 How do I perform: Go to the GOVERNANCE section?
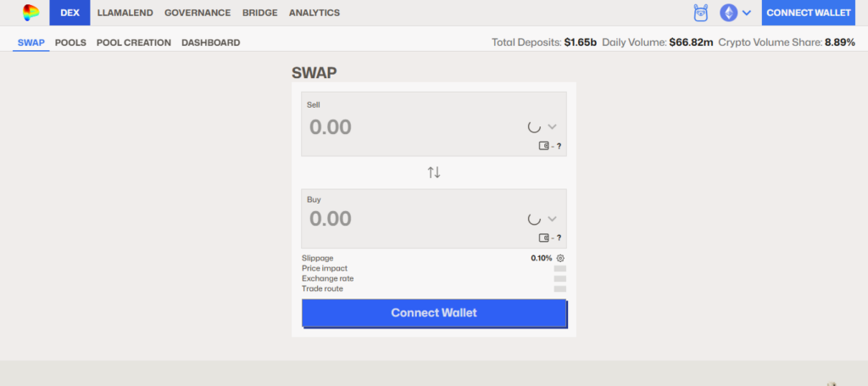coord(198,13)
